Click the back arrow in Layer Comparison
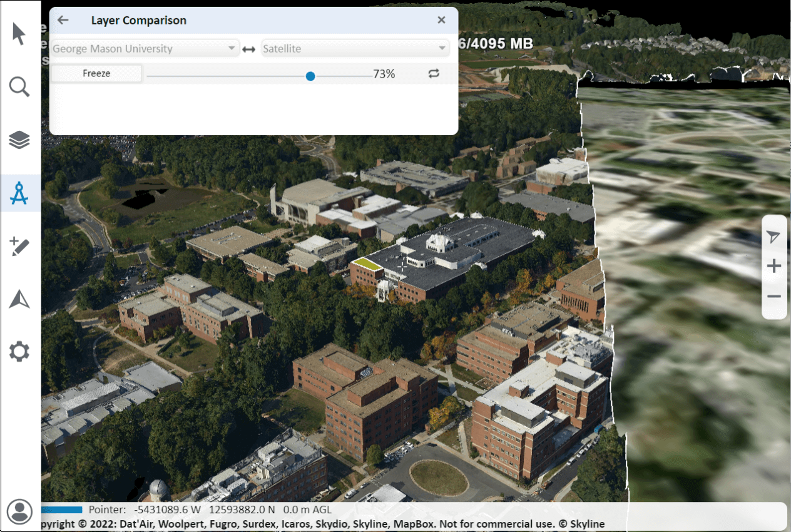 coord(63,20)
